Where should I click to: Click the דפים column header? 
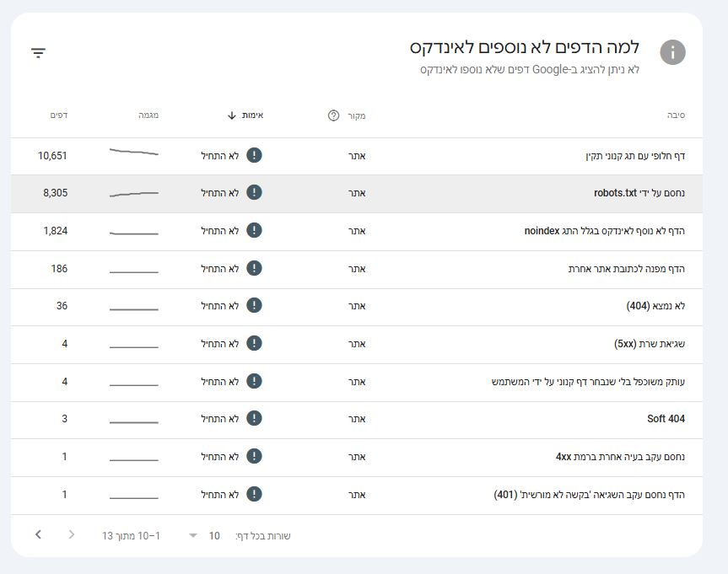[59, 115]
